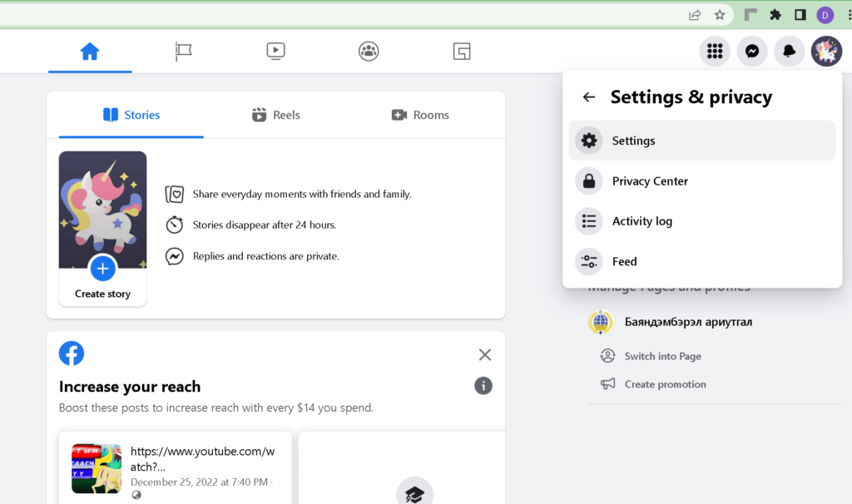Switch to the Rooms tab

point(420,115)
